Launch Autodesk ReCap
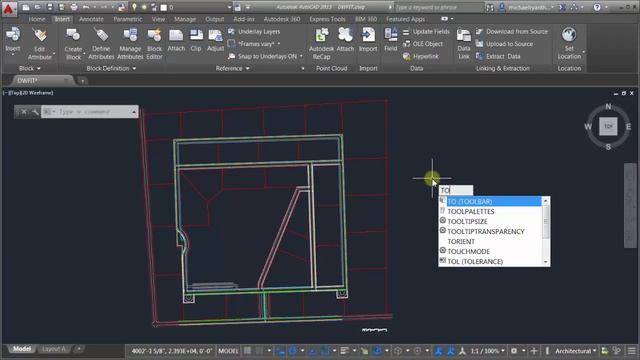This screenshot has height=360, width=640. 321,44
